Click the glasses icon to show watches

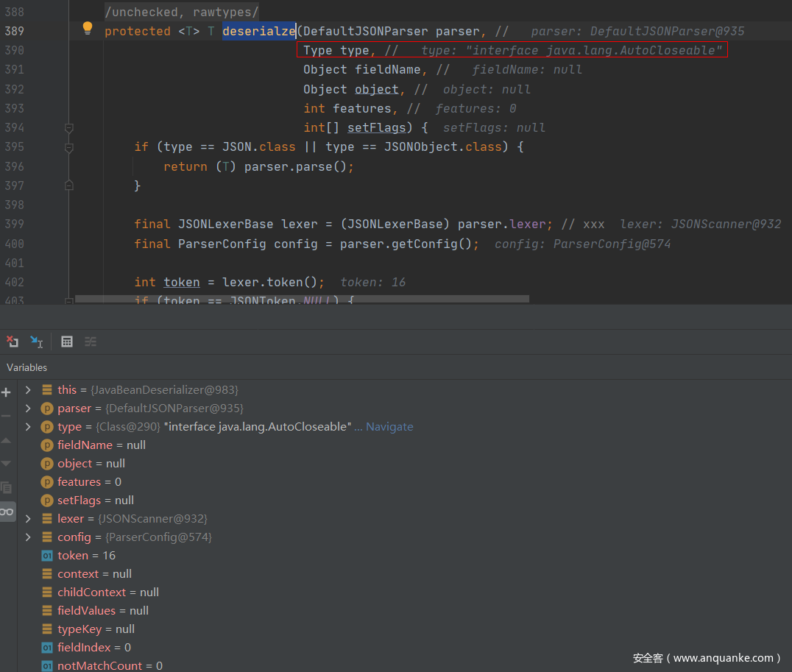[x=7, y=512]
